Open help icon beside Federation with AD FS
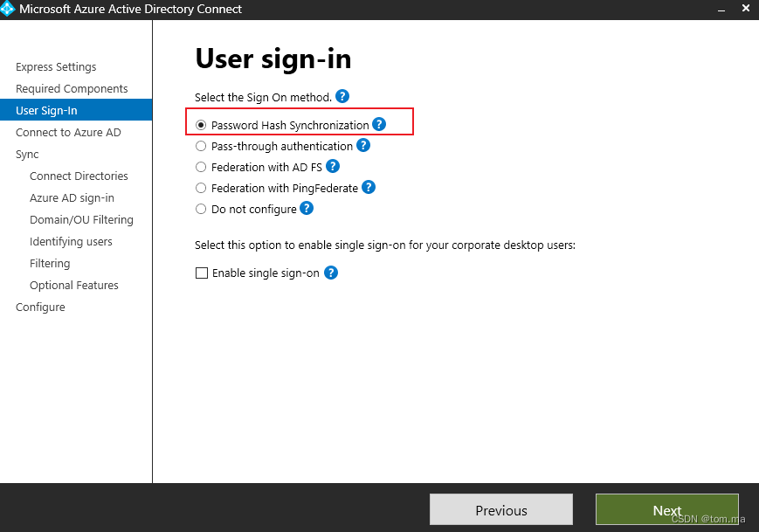 333,167
